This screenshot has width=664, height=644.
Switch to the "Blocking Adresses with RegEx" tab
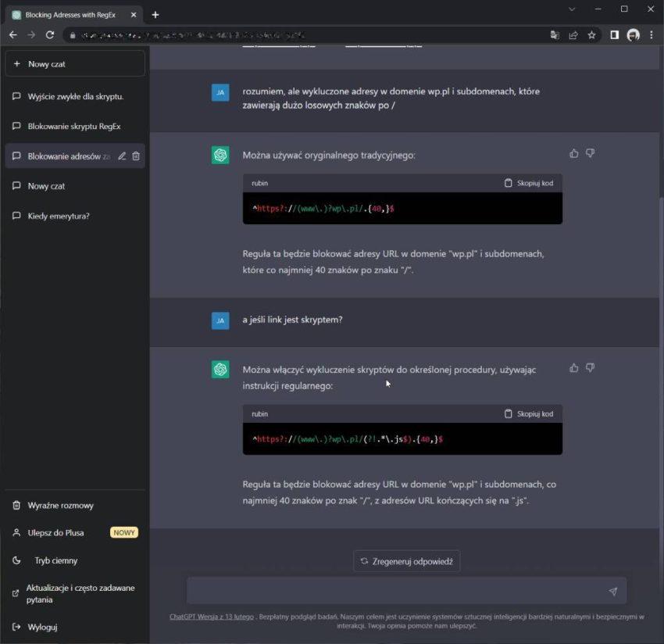(x=70, y=13)
